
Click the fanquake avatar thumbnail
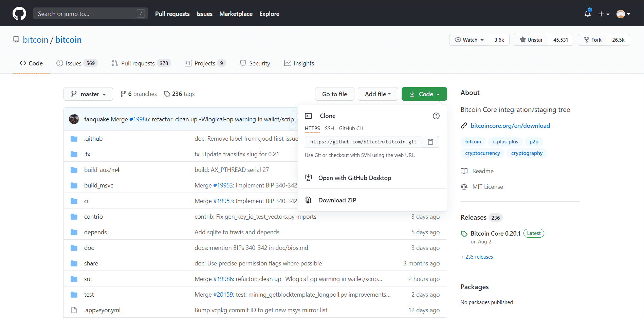tap(74, 119)
